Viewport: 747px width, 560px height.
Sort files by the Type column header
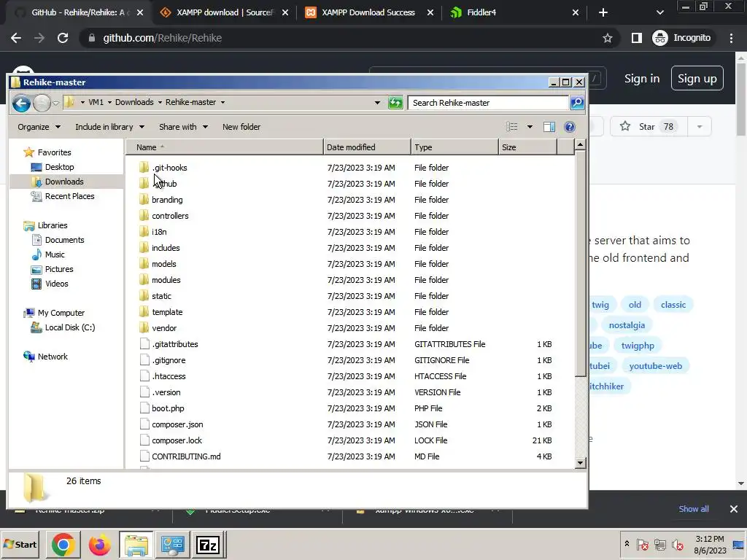pyautogui.click(x=455, y=147)
